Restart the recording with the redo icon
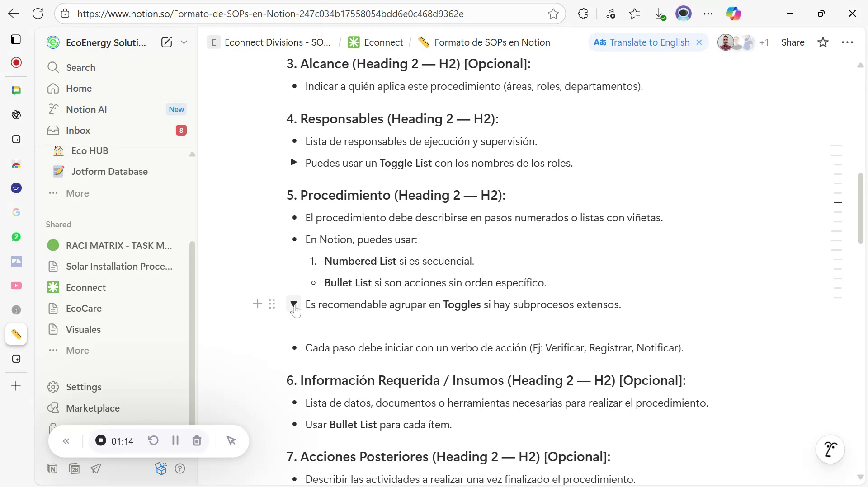This screenshot has height=487, width=868. 153,440
